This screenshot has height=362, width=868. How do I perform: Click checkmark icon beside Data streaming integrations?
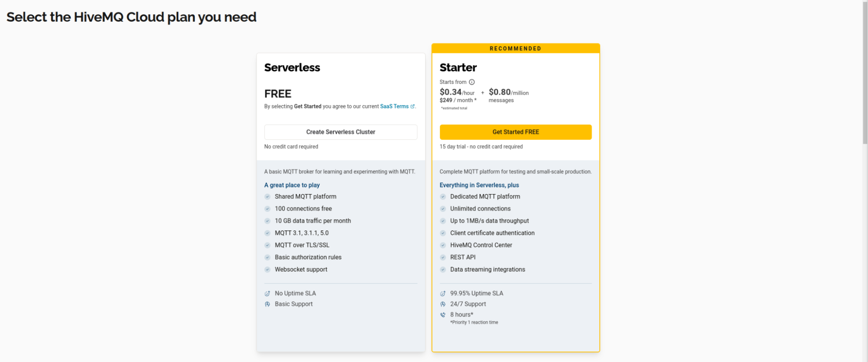pos(443,270)
